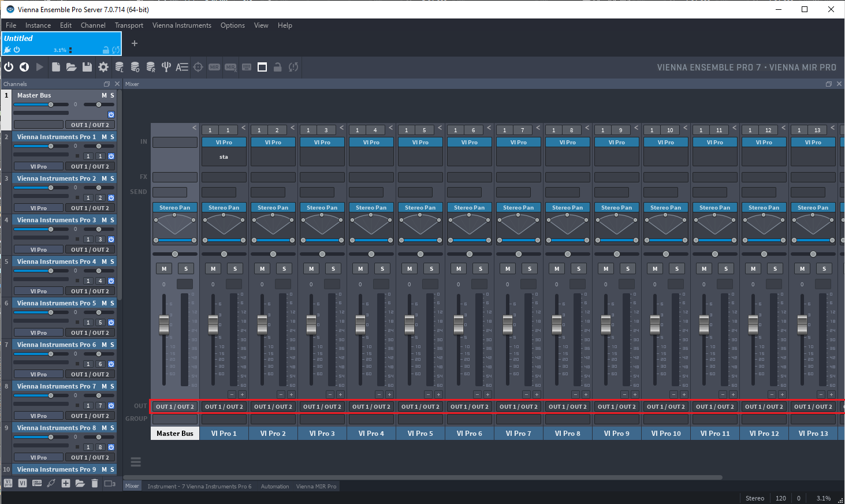Viewport: 845px width, 504px height.
Task: Click the white square window icon in toolbar
Action: [x=262, y=67]
